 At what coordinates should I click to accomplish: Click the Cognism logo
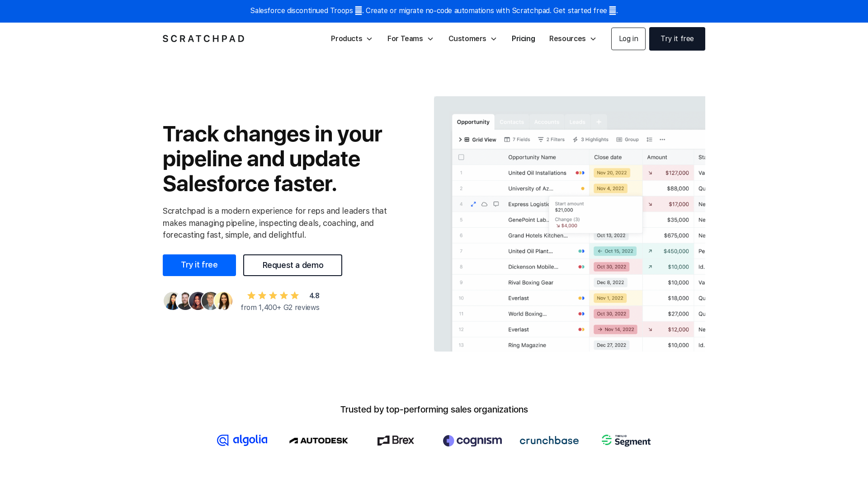pyautogui.click(x=472, y=441)
